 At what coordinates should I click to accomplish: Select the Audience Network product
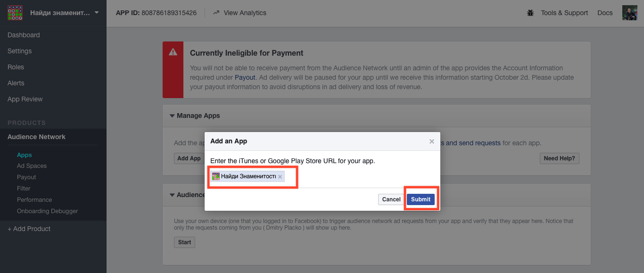pos(36,137)
